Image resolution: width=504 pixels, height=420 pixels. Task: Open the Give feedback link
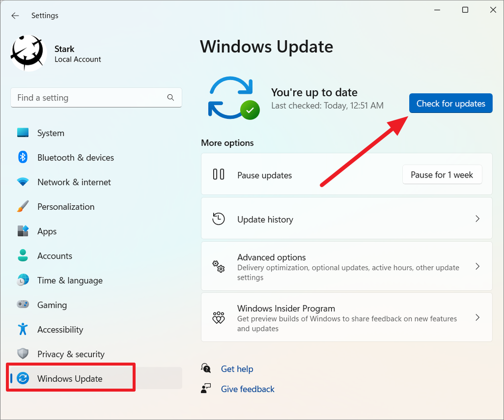pos(247,389)
